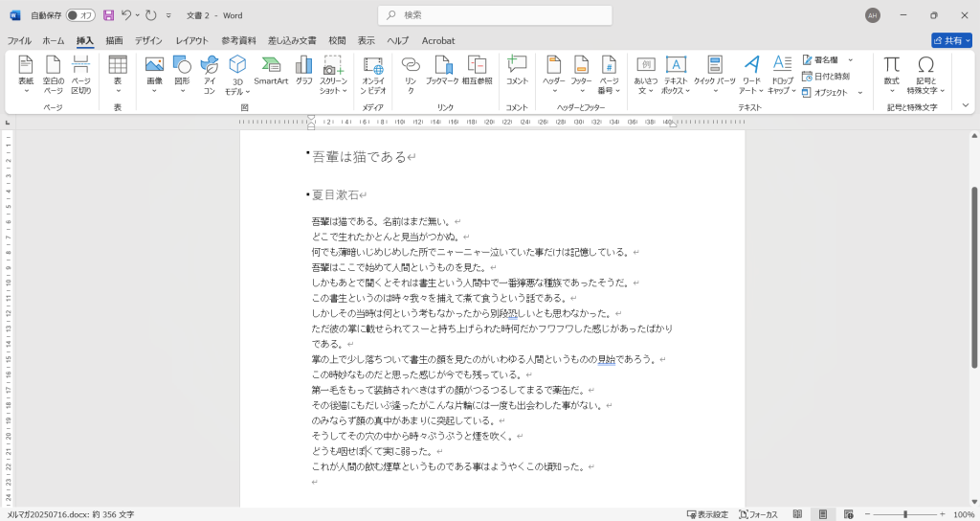Insert an Object (オブジェクト)
This screenshot has height=521, width=980.
point(824,93)
